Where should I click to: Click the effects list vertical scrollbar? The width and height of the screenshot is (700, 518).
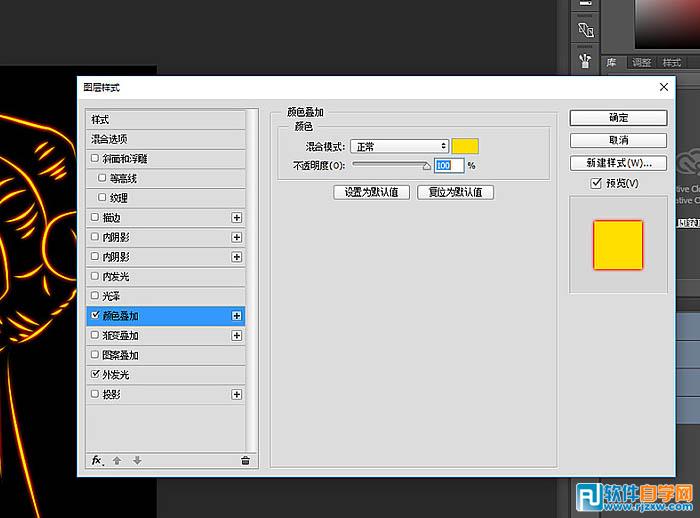click(x=252, y=280)
